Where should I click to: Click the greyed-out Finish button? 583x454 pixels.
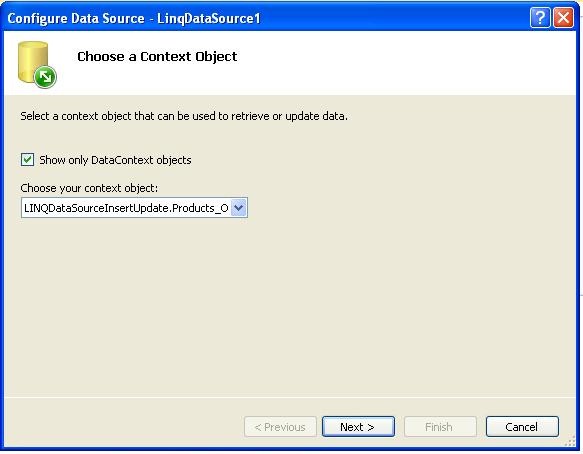coord(440,426)
